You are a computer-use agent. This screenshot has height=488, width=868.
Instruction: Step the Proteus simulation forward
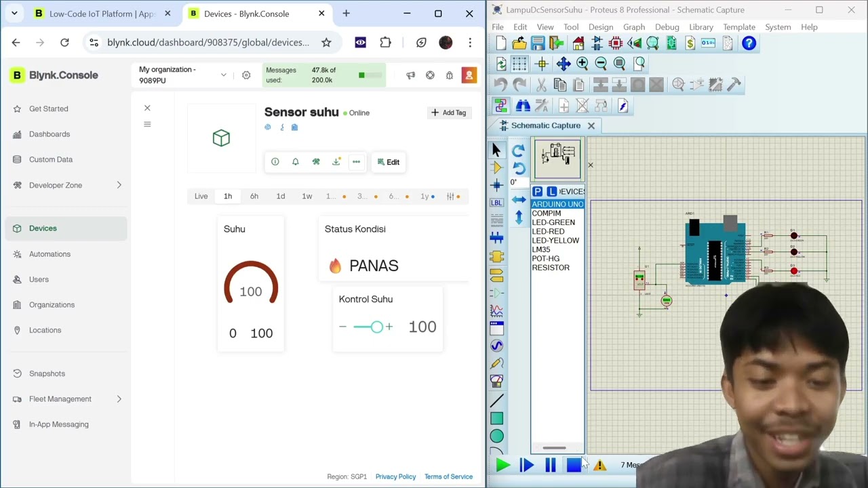(526, 465)
